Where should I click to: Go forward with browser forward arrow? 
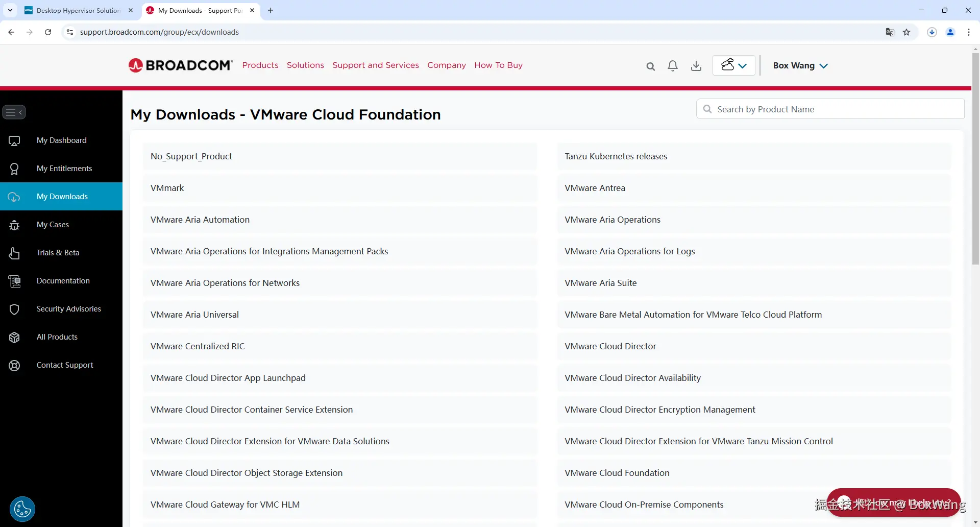tap(30, 32)
